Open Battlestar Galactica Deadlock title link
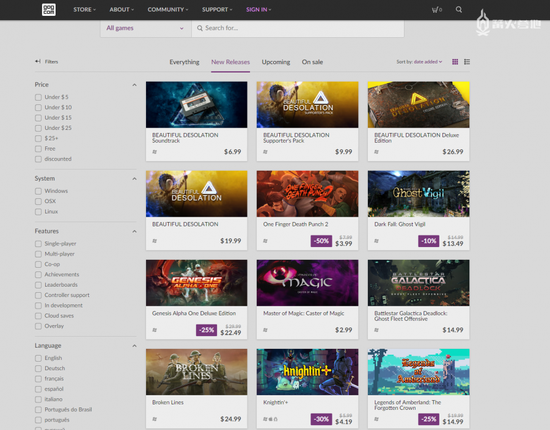This screenshot has width=550, height=430. (x=410, y=316)
